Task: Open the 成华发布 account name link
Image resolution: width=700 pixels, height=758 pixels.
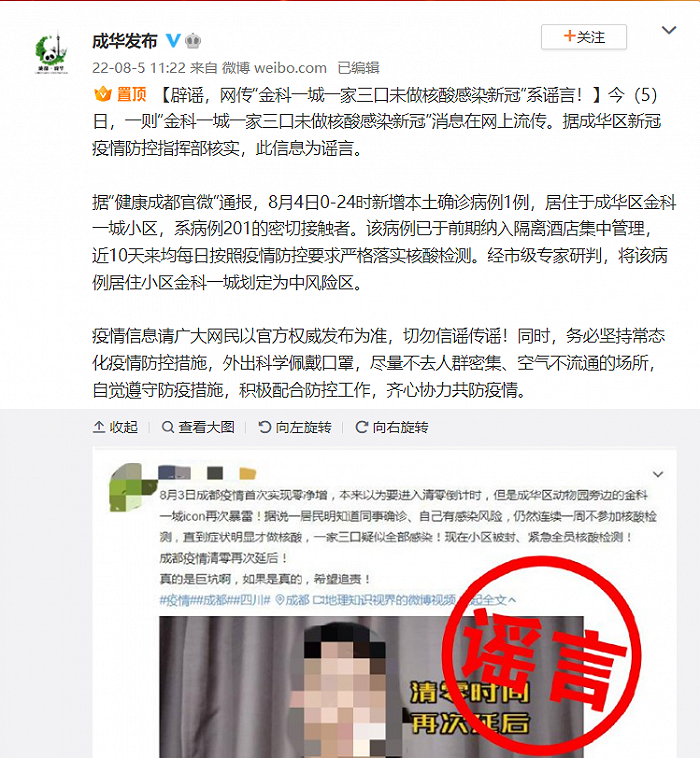Action: [x=125, y=41]
